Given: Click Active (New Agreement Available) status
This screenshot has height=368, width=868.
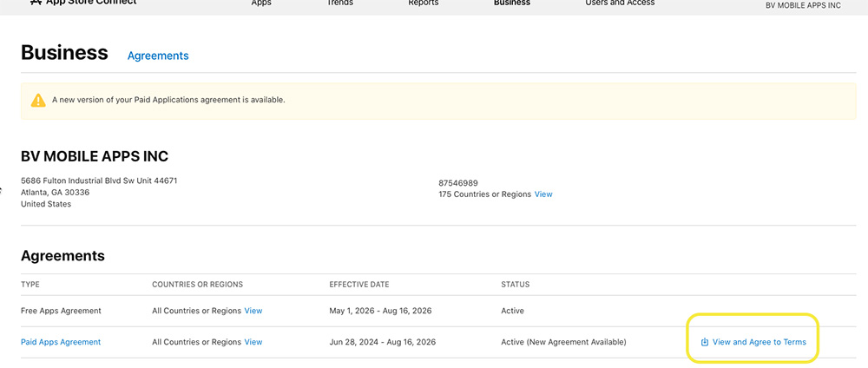Looking at the screenshot, I should click(563, 342).
